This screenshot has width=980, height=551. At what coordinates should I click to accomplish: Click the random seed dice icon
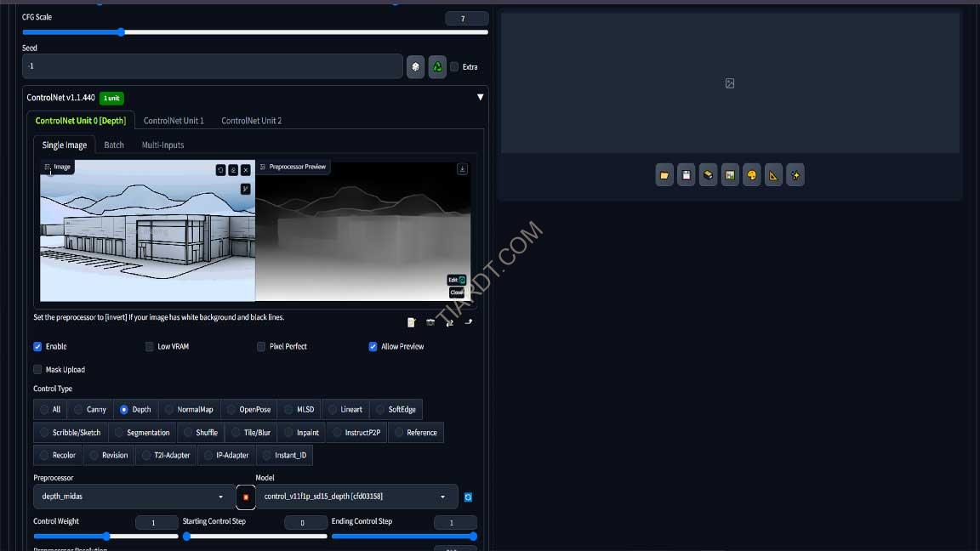pyautogui.click(x=416, y=67)
